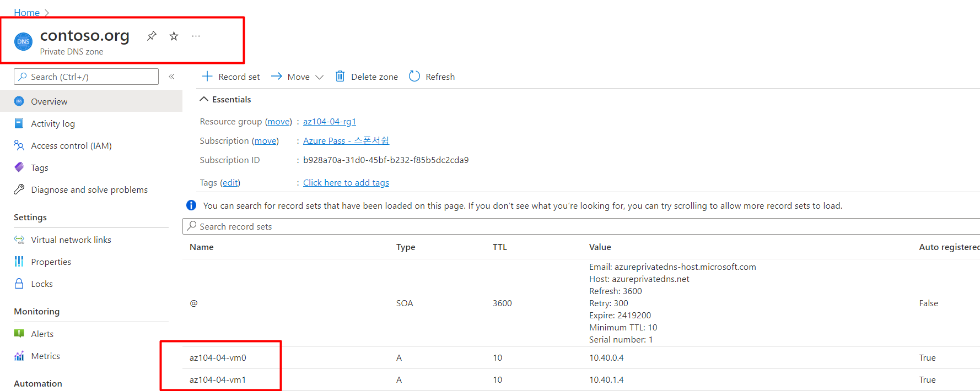Image resolution: width=980 pixels, height=391 pixels.
Task: Click the Delete zone trash icon
Action: (340, 77)
